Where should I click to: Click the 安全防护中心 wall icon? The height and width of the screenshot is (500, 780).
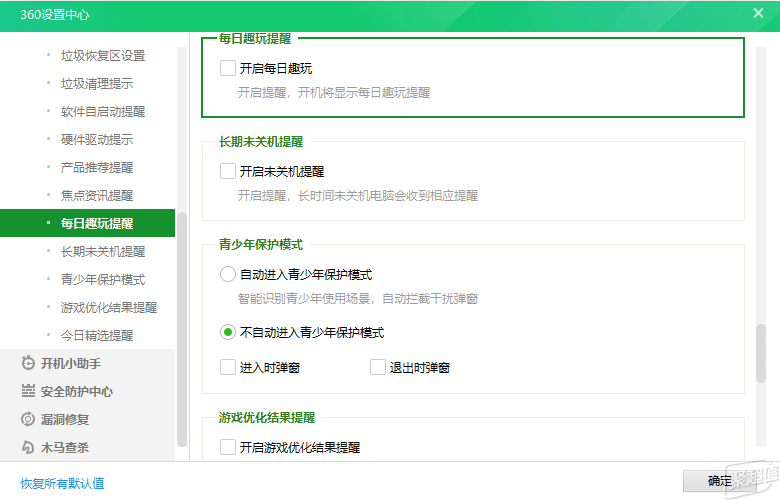pos(28,391)
